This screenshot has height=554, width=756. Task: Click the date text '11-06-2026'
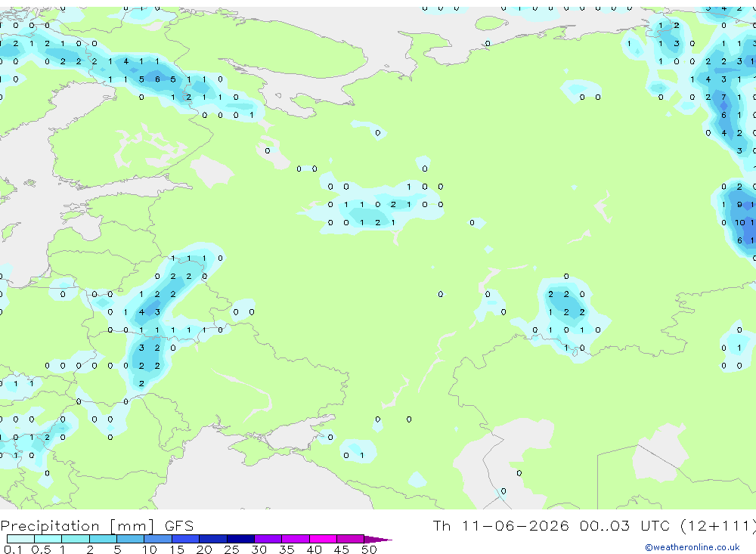click(515, 525)
